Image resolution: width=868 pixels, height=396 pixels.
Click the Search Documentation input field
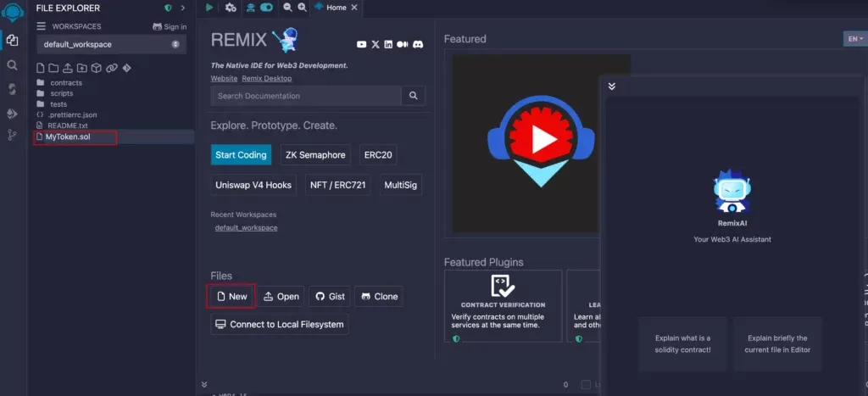click(x=305, y=96)
